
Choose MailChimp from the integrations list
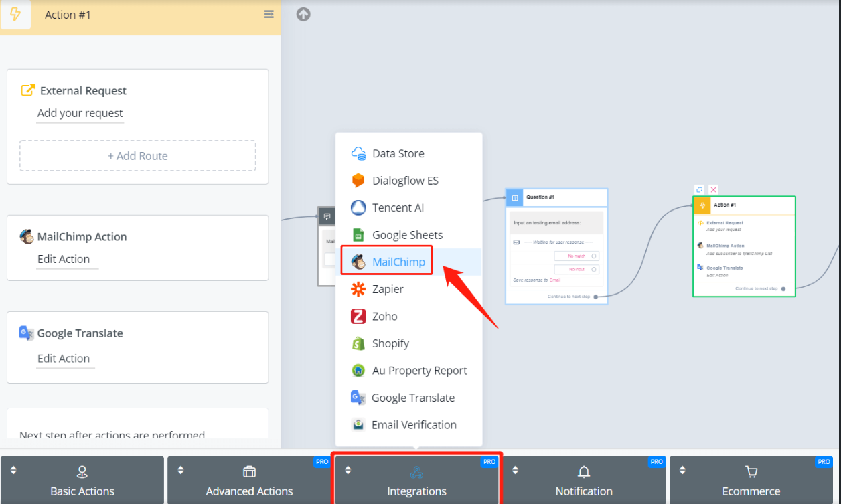point(398,262)
